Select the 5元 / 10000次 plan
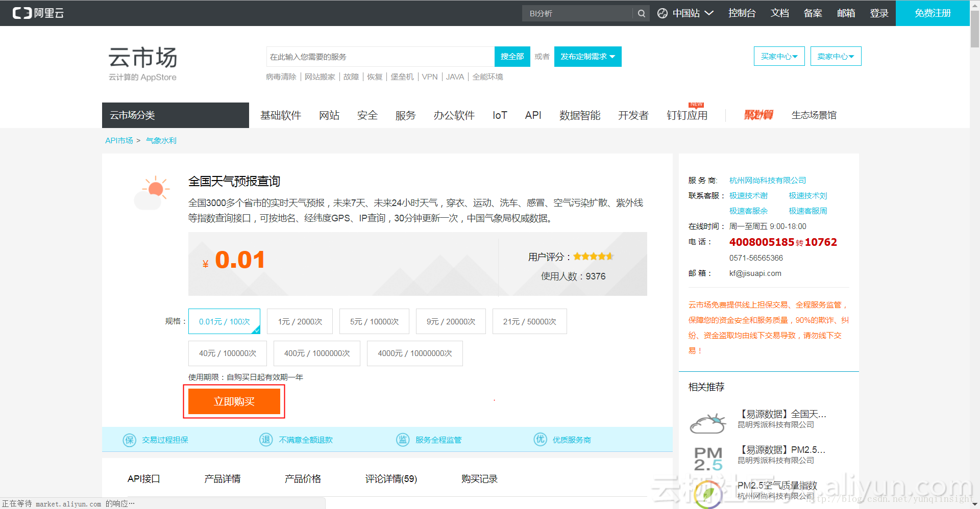This screenshot has height=509, width=980. [374, 321]
